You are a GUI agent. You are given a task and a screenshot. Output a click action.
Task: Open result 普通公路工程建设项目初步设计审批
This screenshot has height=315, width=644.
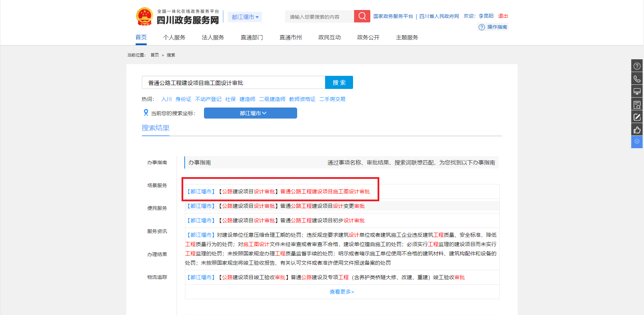pyautogui.click(x=322, y=220)
